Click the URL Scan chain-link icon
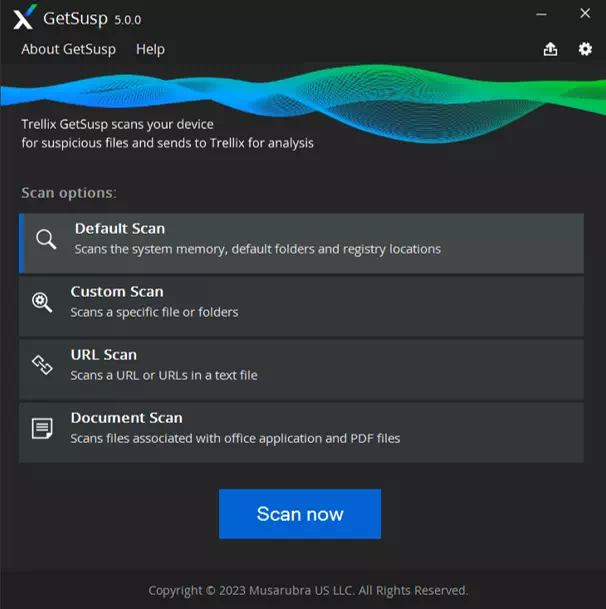 point(42,365)
